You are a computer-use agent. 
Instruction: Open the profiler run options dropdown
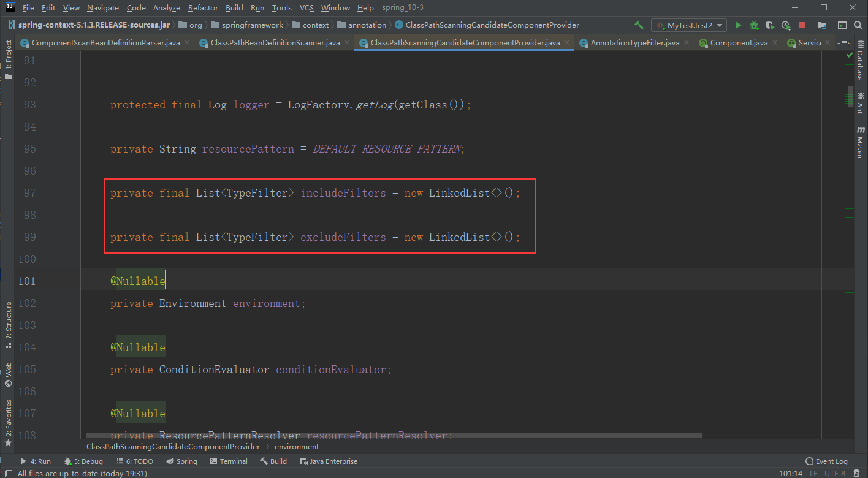(x=786, y=25)
